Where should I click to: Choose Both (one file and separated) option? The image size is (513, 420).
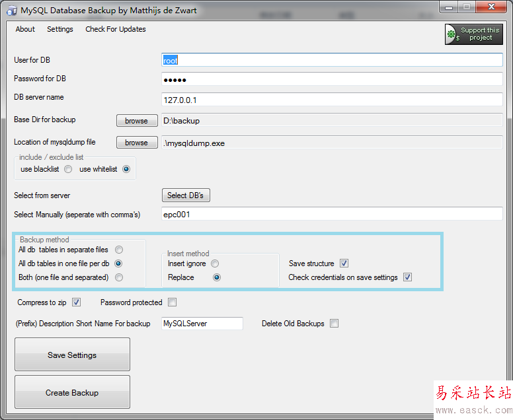click(119, 277)
